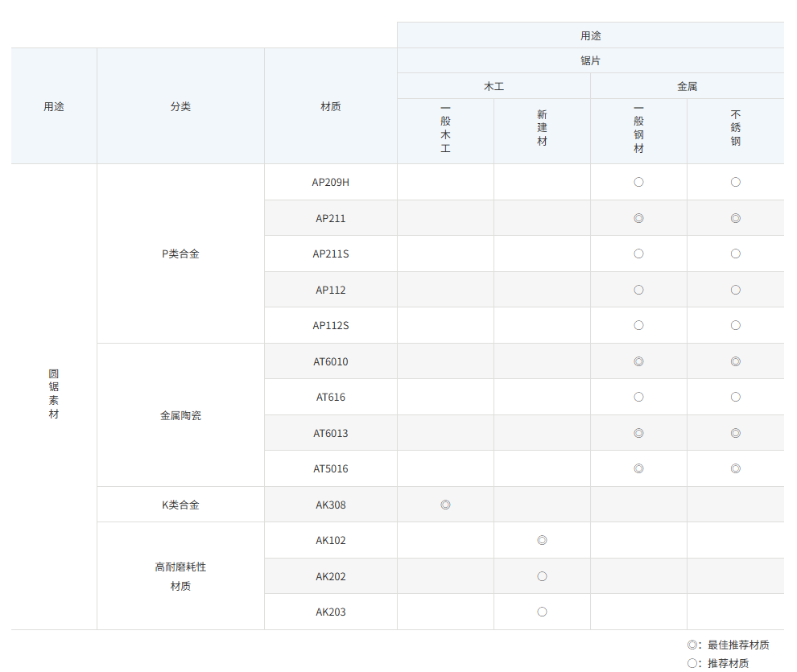797x672 pixels.
Task: Select the P类合金 category cell
Action: tap(180, 254)
